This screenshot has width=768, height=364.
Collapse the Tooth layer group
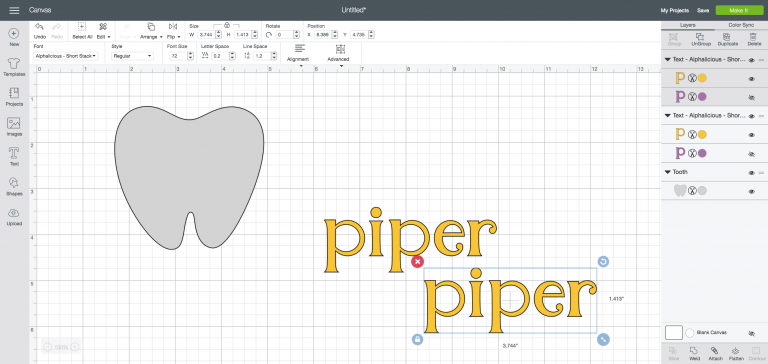[x=668, y=172]
